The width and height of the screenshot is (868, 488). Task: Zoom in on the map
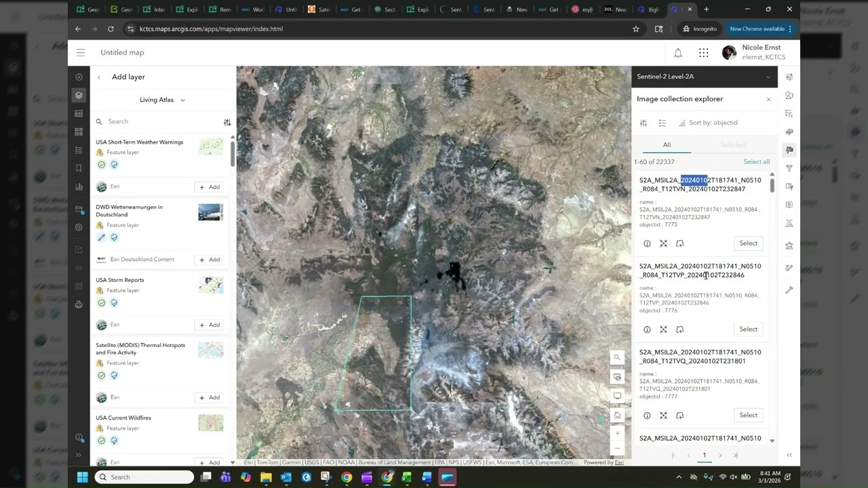pyautogui.click(x=617, y=433)
